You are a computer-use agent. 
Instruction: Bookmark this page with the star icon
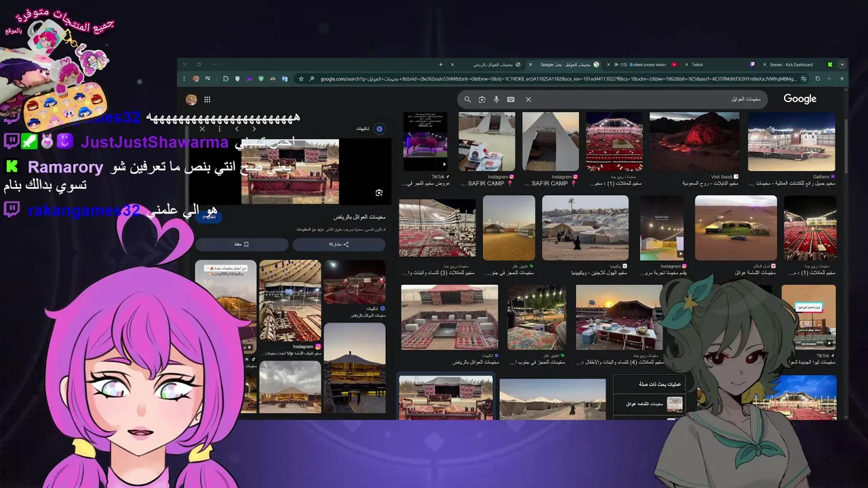(x=301, y=79)
